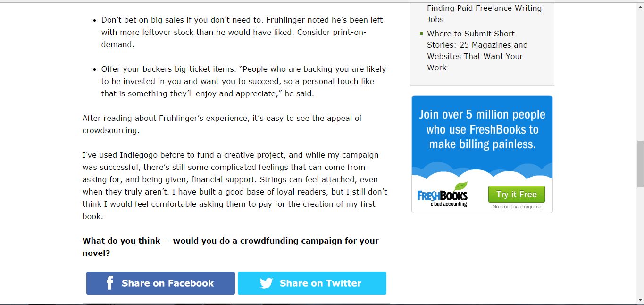Click the vertical scrollbar thumb

[640, 164]
